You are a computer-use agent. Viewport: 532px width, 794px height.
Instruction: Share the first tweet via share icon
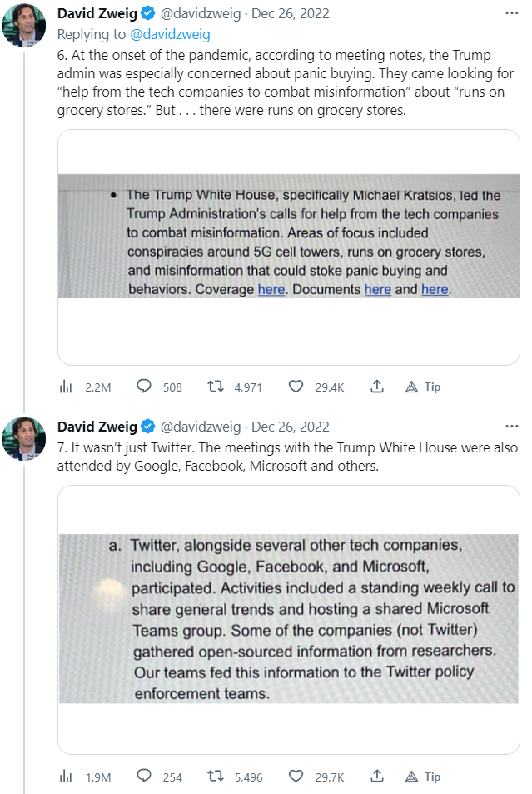[376, 387]
